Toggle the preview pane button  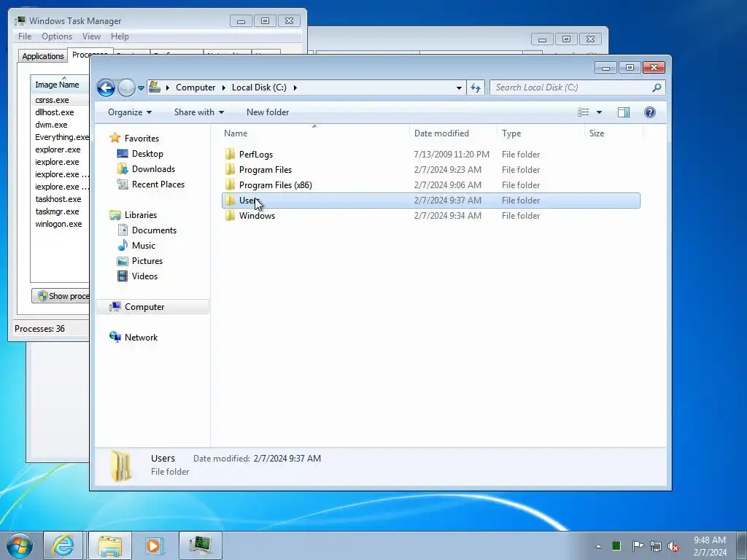pyautogui.click(x=624, y=112)
